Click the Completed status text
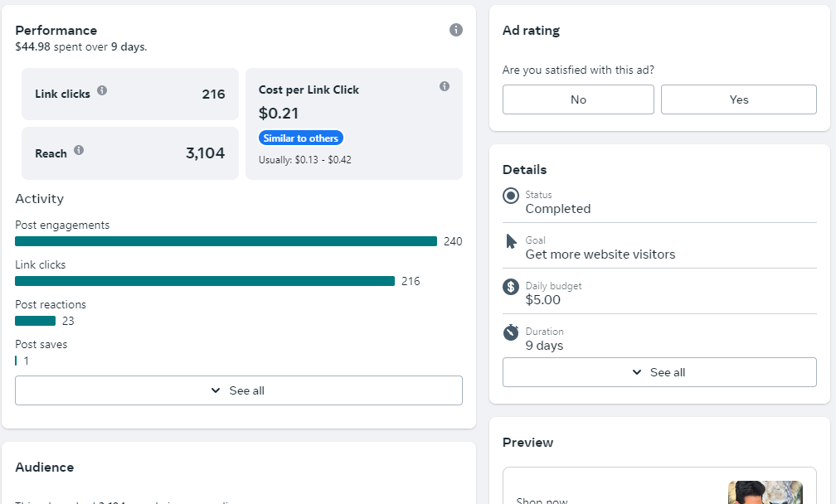The width and height of the screenshot is (836, 504). click(x=558, y=209)
